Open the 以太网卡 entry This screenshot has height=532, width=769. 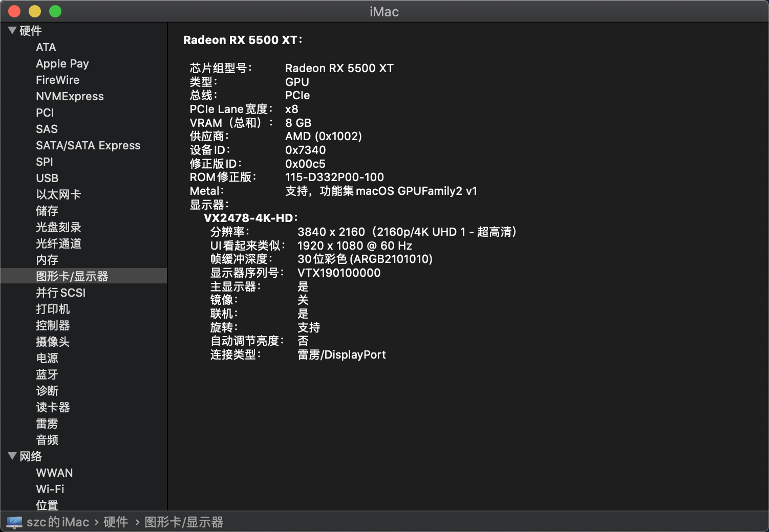[58, 194]
